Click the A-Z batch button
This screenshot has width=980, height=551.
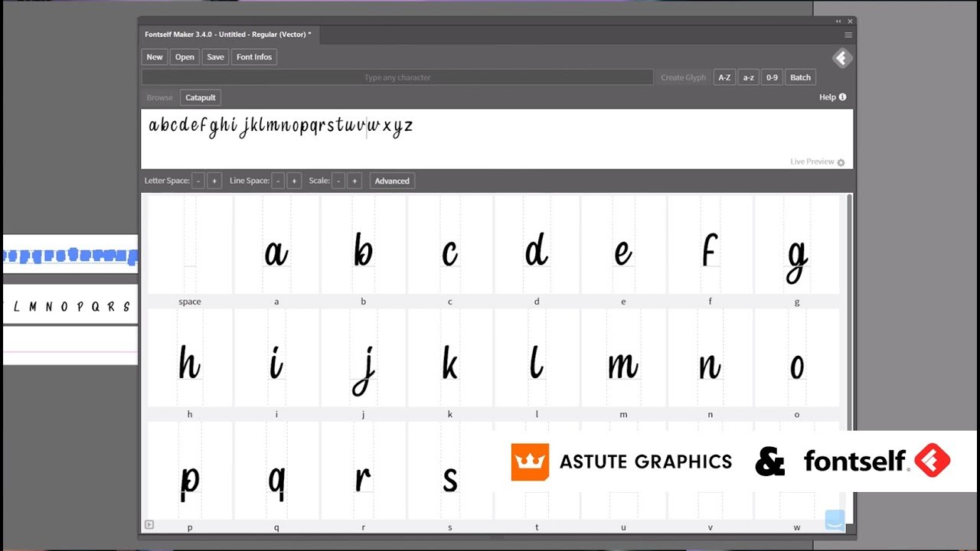[x=724, y=77]
